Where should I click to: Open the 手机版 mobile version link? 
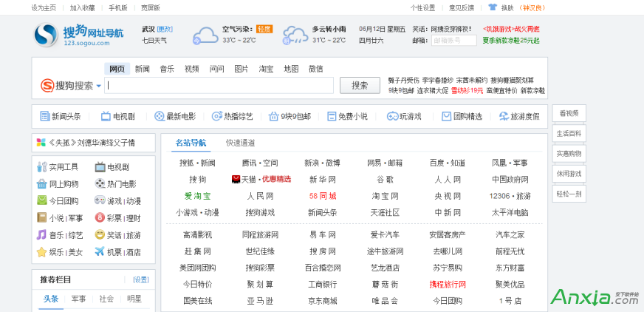coord(118,7)
